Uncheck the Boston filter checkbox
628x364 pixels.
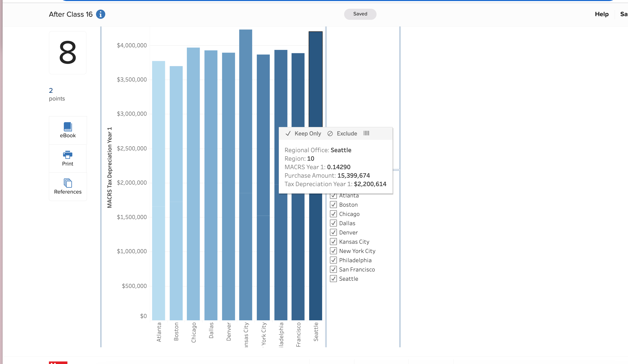[333, 205]
